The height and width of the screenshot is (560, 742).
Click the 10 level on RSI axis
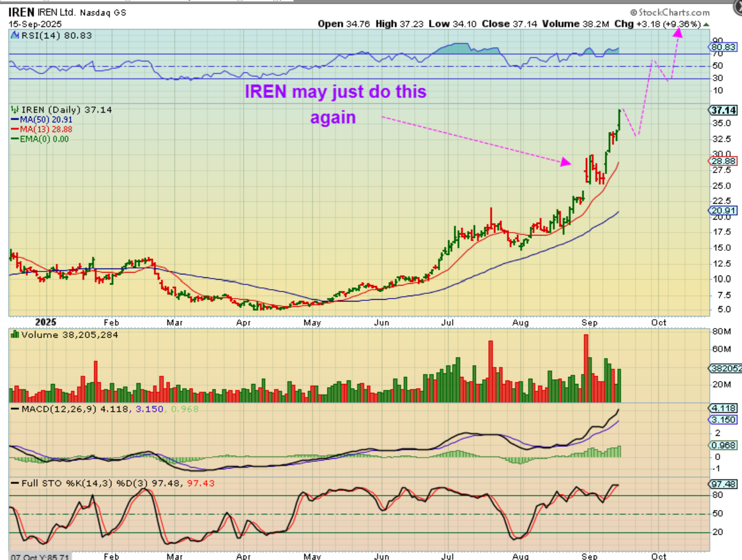coord(717,90)
